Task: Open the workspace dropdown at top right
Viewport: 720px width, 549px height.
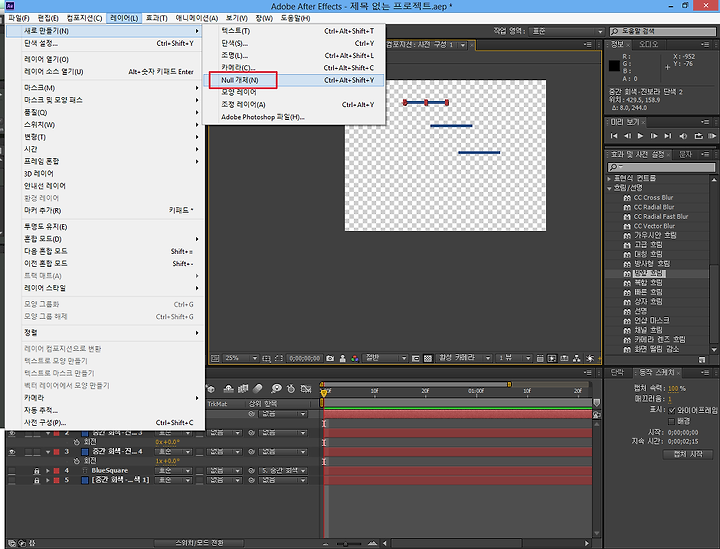Action: [x=566, y=32]
